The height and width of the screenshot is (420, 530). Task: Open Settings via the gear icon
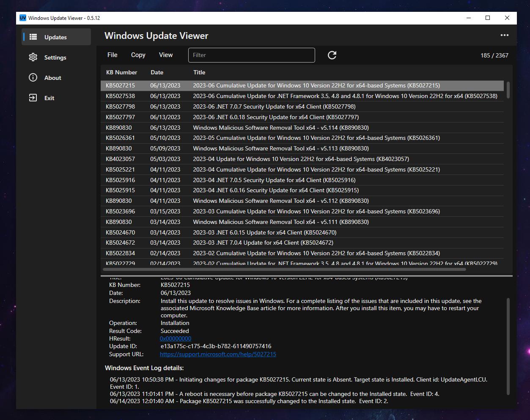(x=33, y=57)
